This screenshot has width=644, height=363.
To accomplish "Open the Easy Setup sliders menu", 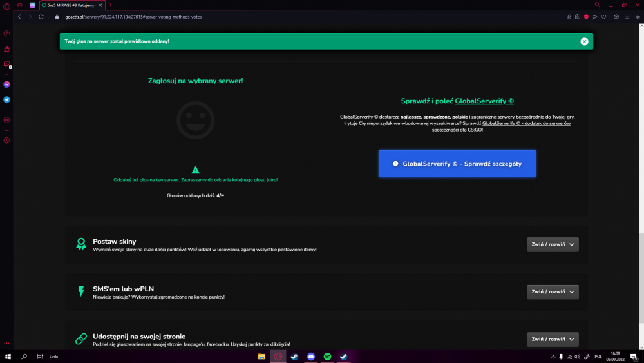I will (x=638, y=17).
